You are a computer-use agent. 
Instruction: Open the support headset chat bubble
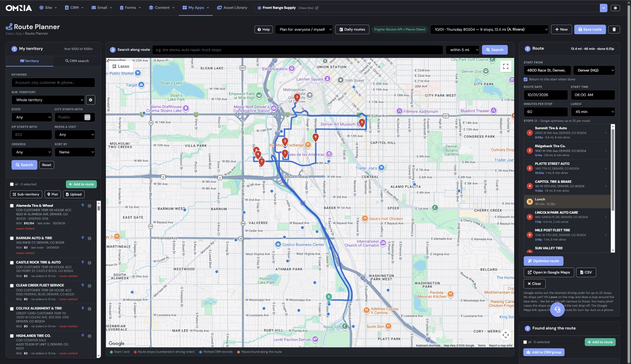[x=557, y=309]
